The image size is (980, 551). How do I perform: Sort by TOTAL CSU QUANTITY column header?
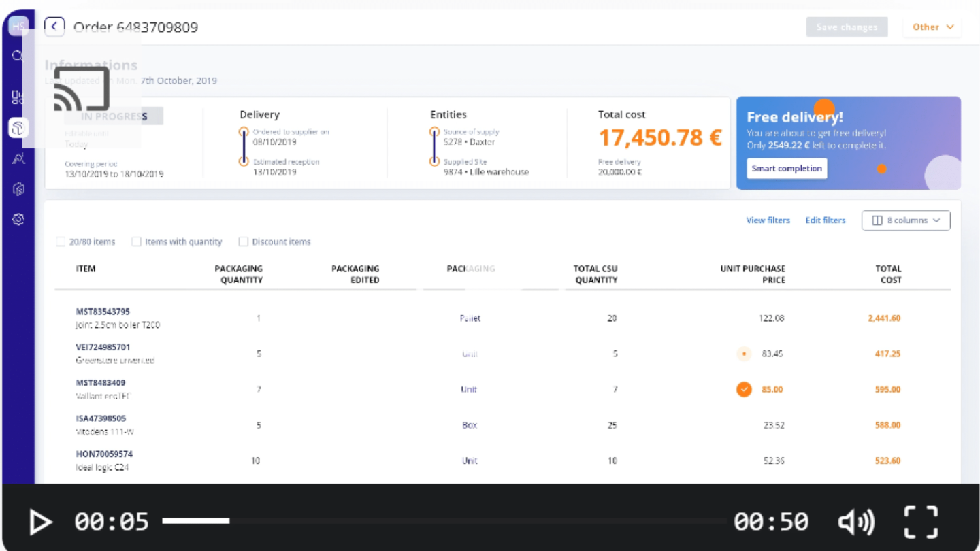pos(595,274)
